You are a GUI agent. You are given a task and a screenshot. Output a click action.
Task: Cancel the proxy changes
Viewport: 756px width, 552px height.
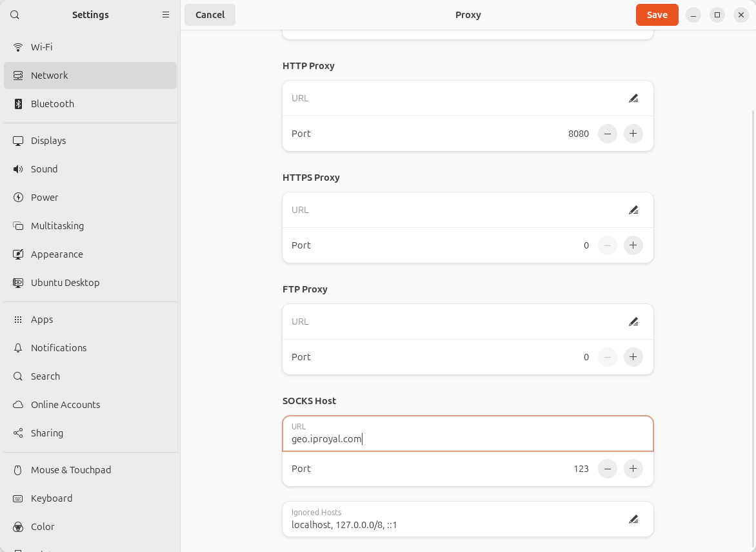(x=210, y=15)
